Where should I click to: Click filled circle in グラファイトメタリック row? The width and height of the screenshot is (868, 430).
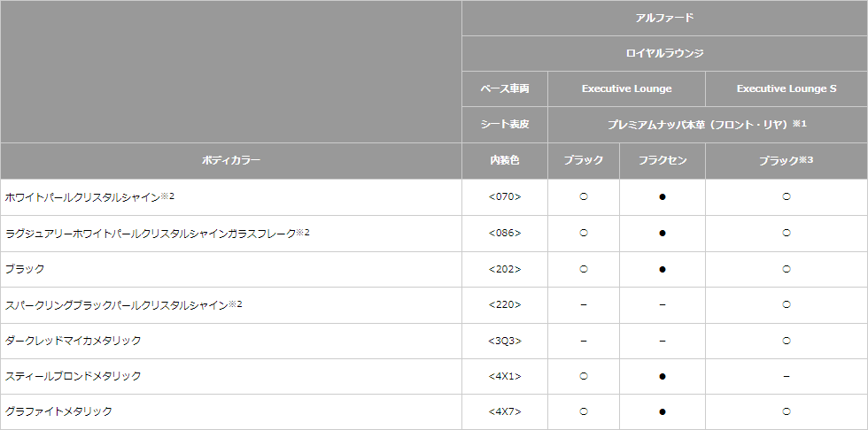[x=663, y=411]
